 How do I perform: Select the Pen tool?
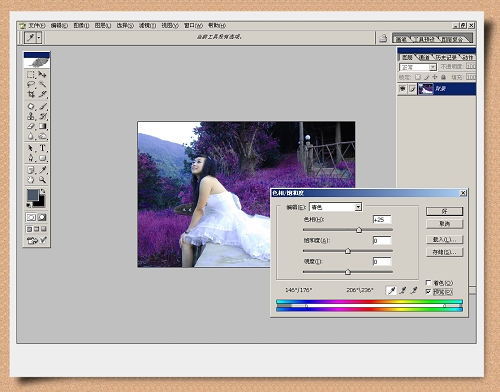(x=31, y=158)
